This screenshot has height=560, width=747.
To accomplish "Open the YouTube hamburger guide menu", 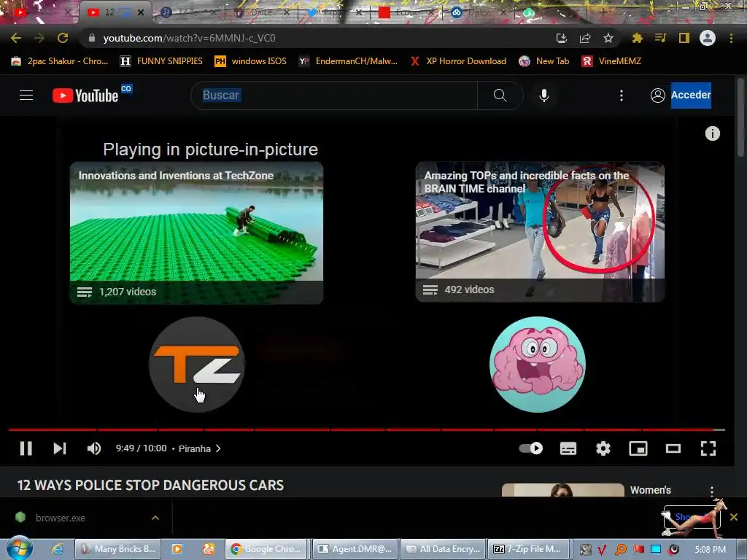I will pos(26,96).
